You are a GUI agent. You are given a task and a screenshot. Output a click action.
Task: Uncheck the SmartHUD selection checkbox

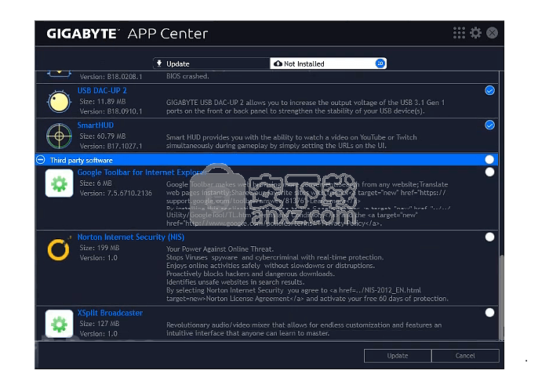click(x=489, y=125)
